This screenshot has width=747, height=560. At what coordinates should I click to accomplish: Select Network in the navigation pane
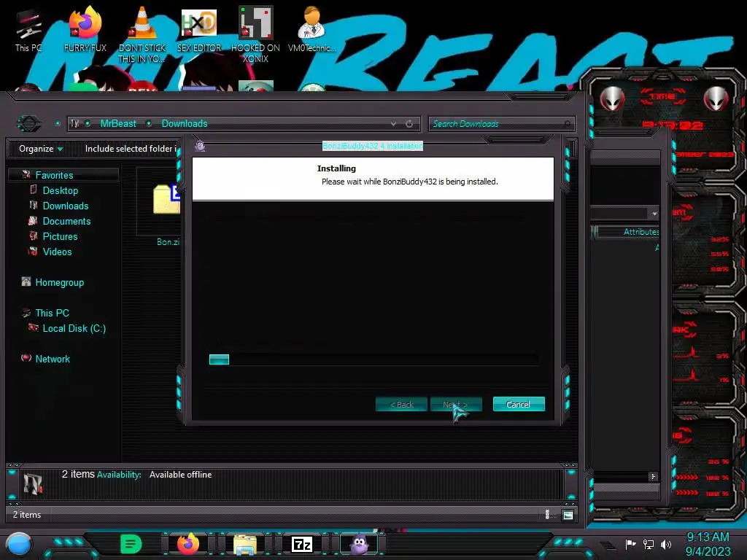tap(53, 359)
